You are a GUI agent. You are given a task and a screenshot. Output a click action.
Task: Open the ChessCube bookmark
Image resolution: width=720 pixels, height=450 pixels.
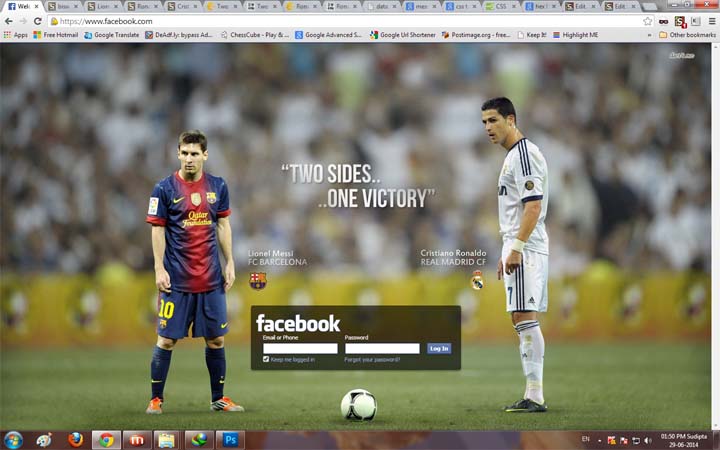click(255, 35)
